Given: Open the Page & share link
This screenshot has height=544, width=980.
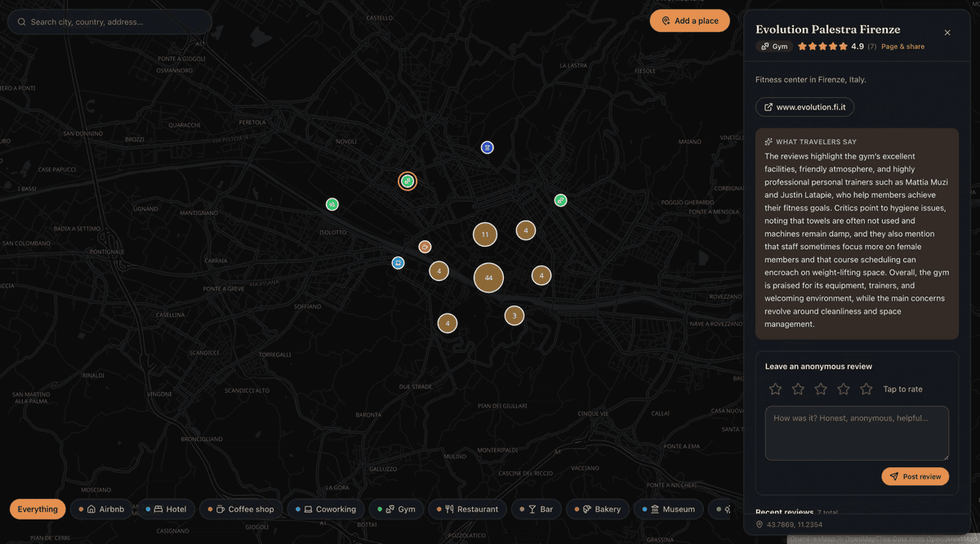Looking at the screenshot, I should click(903, 47).
